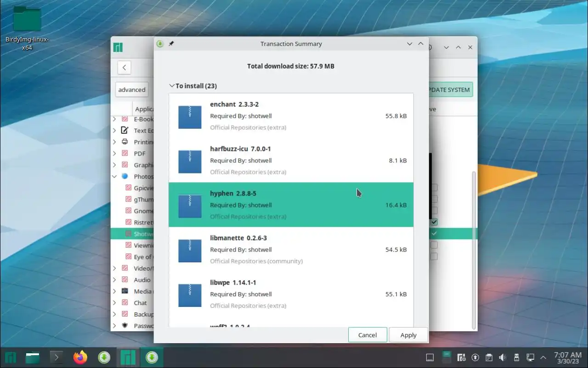
Task: Expand the Chat category in tree
Action: 114,303
